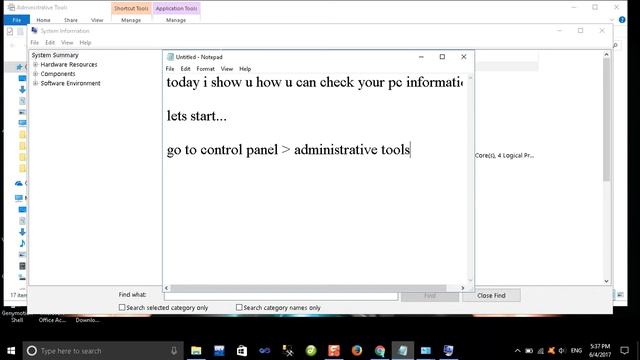
Task: Select the Application Tools ribbon tab
Action: (176, 9)
